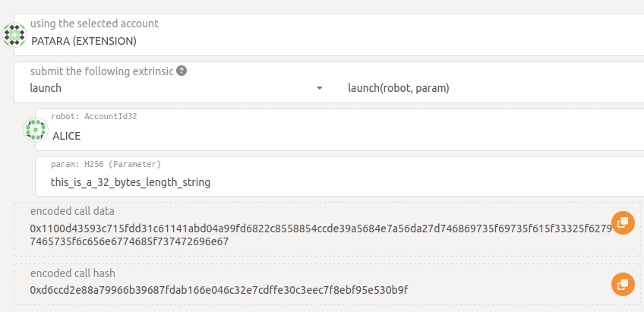Open the launch pallet dropdown arrow
The height and width of the screenshot is (312, 644).
(x=320, y=88)
